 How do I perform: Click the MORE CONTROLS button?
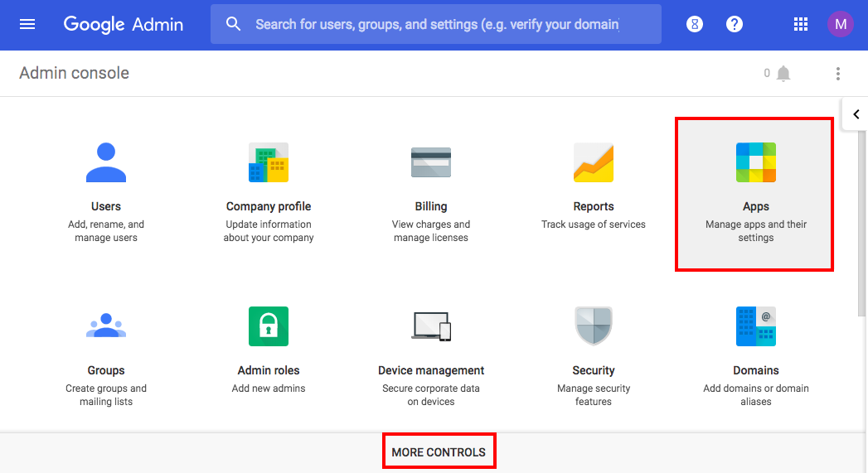point(439,452)
